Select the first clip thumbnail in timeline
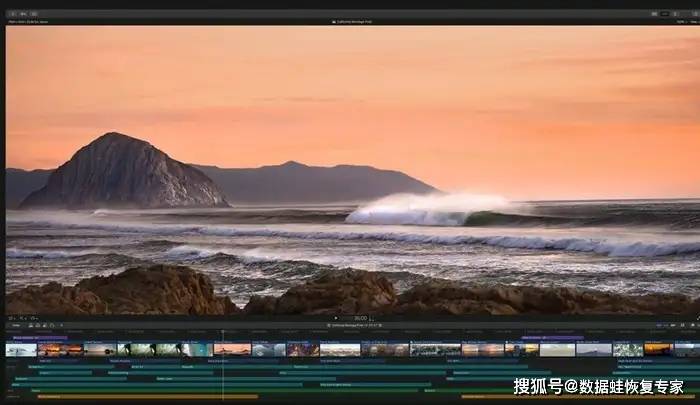Screen dimensions: 700x405 (x=21, y=349)
